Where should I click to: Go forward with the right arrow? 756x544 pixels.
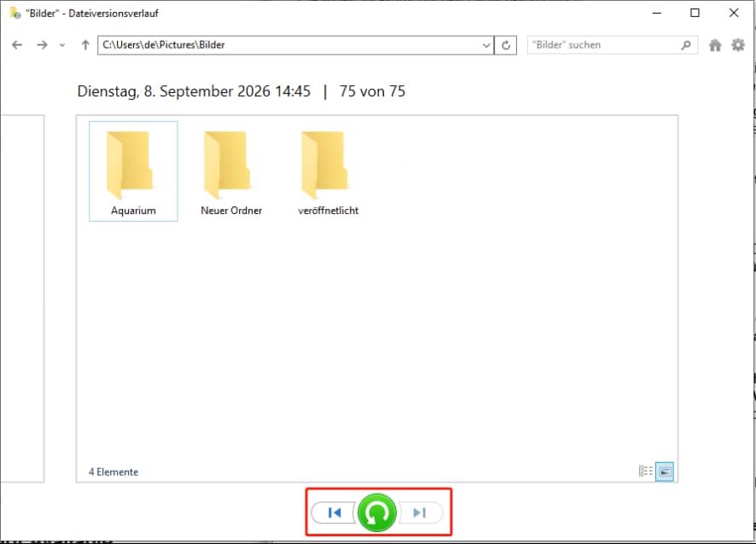(42, 45)
